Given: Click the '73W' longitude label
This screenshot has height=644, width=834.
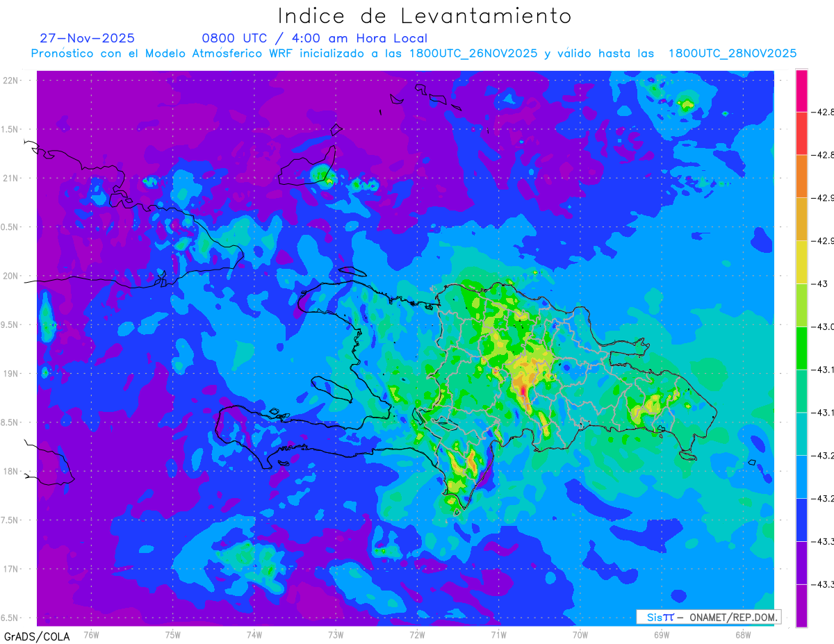Looking at the screenshot, I should 336,634.
